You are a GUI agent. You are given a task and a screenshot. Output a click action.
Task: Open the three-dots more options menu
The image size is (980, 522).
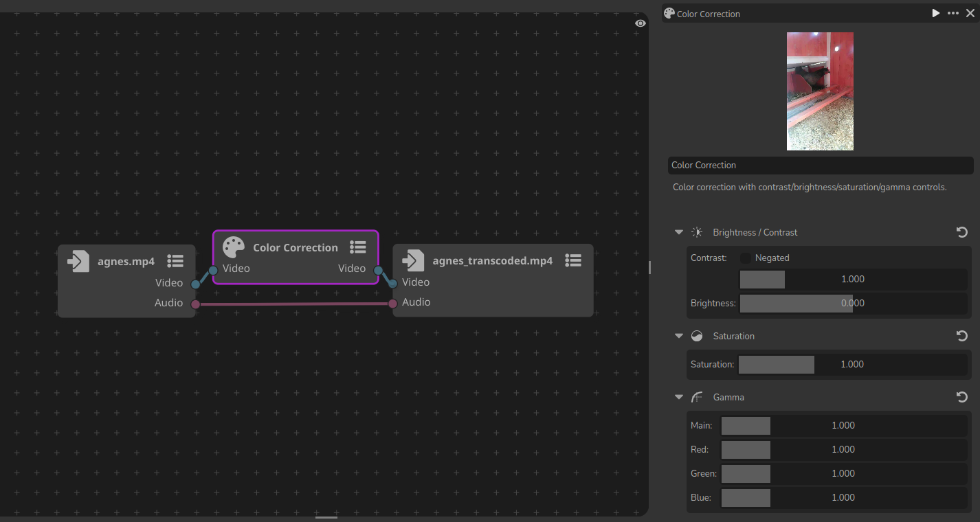tap(953, 14)
